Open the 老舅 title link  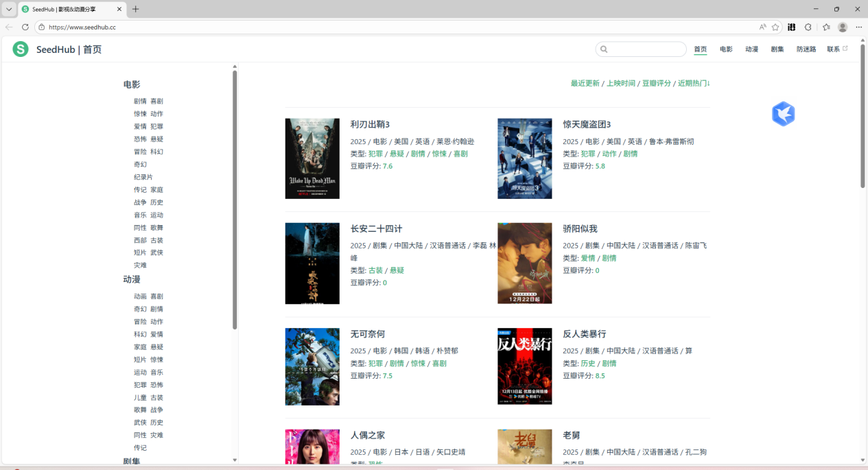572,435
